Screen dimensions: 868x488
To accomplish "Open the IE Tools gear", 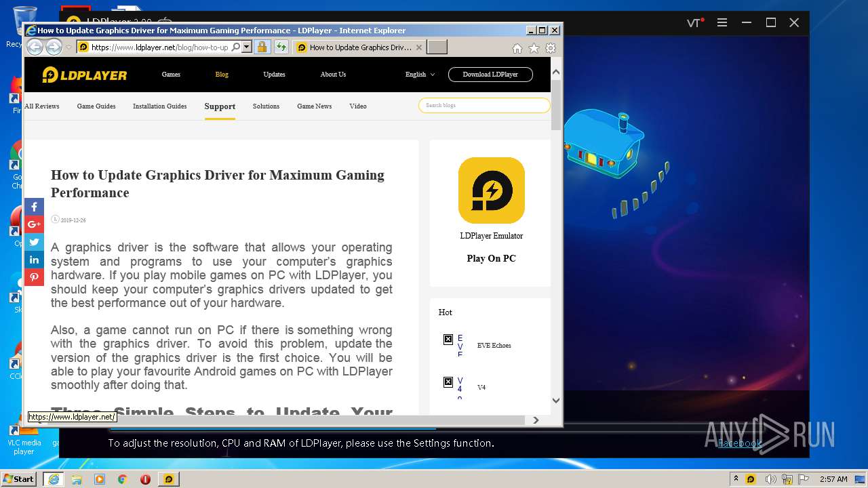I will pos(551,48).
